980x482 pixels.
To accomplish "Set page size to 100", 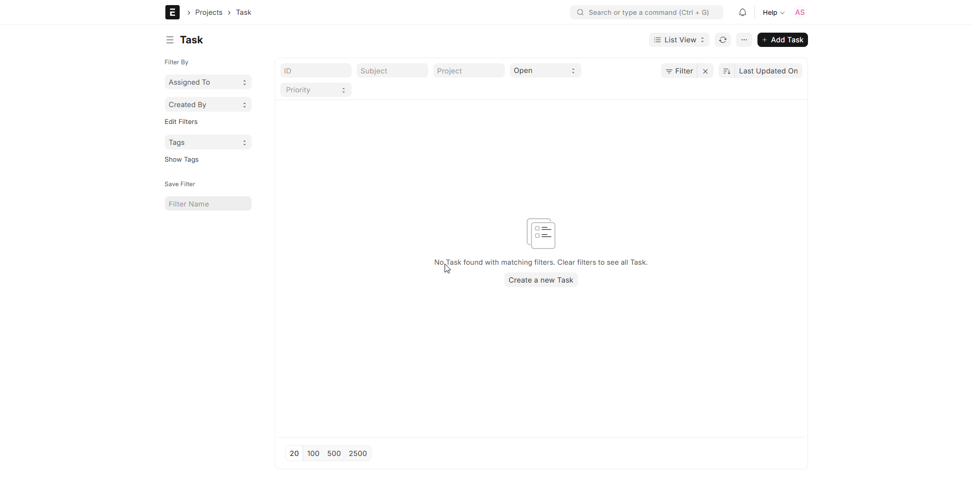I will [x=313, y=454].
